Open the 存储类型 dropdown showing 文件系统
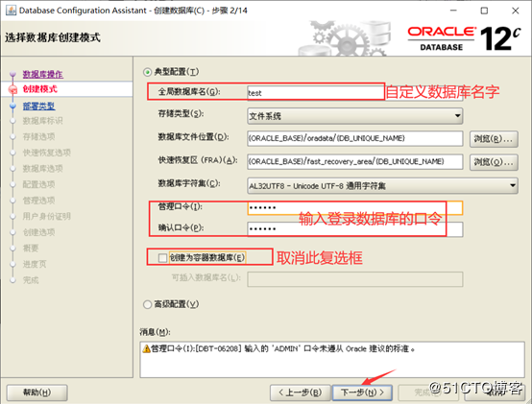 click(355, 116)
